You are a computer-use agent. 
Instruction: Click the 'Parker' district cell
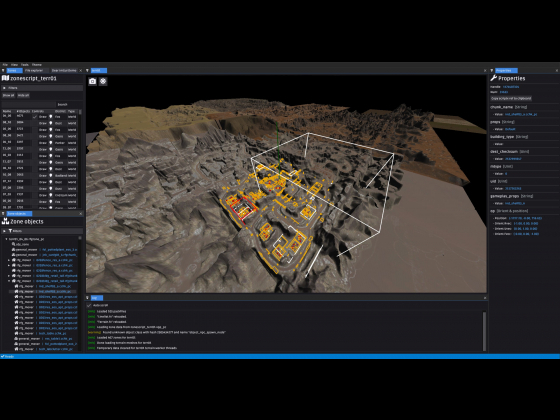[x=60, y=142]
